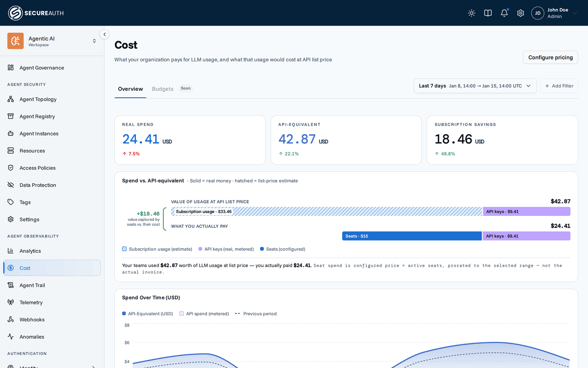Image resolution: width=588 pixels, height=368 pixels.
Task: Open the Agentic AI workspace switcher
Action: 52,41
